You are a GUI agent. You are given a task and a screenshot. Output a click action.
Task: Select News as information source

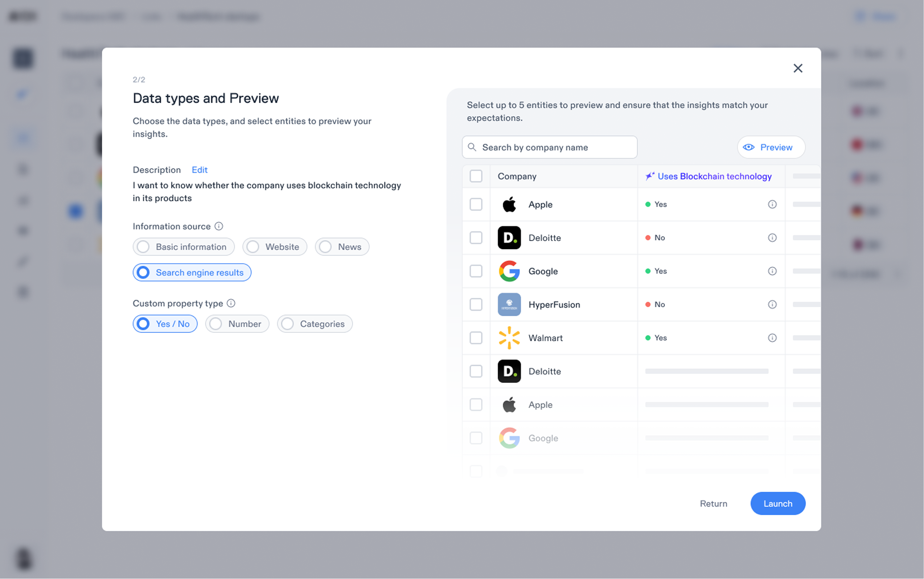coord(342,246)
